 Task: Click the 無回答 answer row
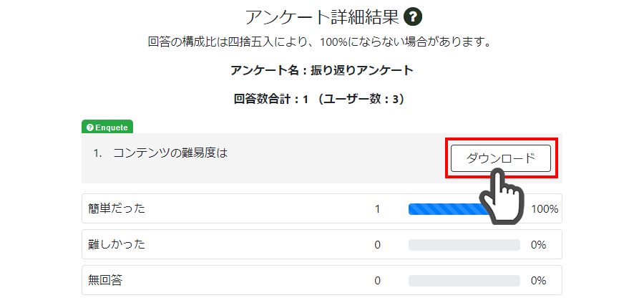tap(321, 280)
